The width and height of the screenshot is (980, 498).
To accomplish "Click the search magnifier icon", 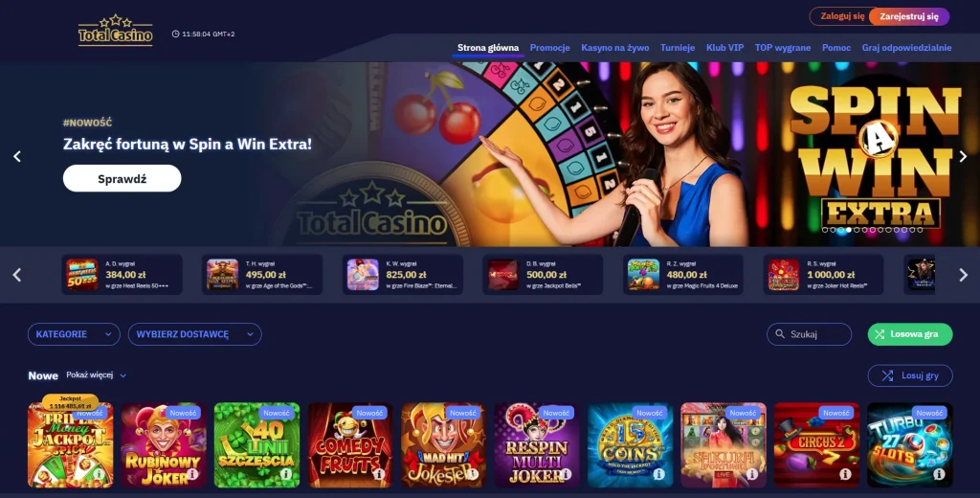I will coord(780,334).
